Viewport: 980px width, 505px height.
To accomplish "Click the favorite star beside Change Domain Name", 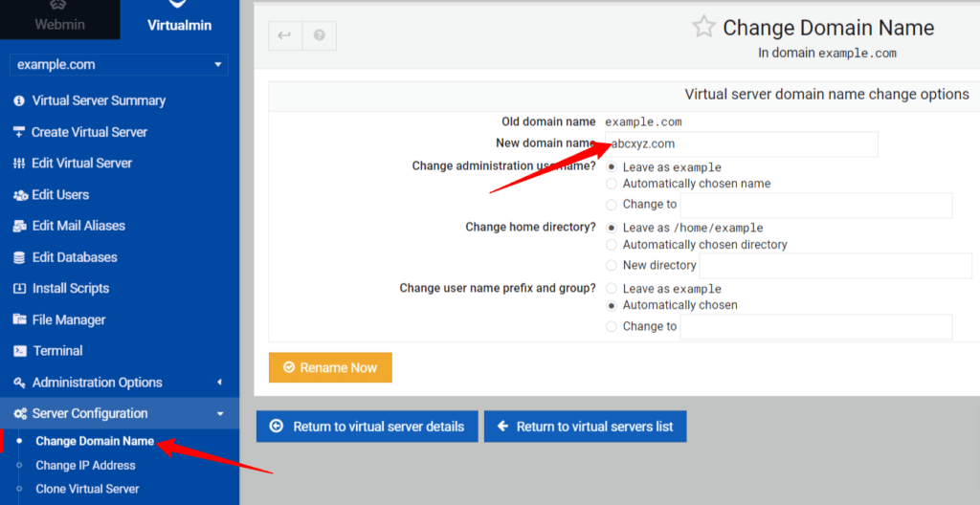I will click(703, 27).
